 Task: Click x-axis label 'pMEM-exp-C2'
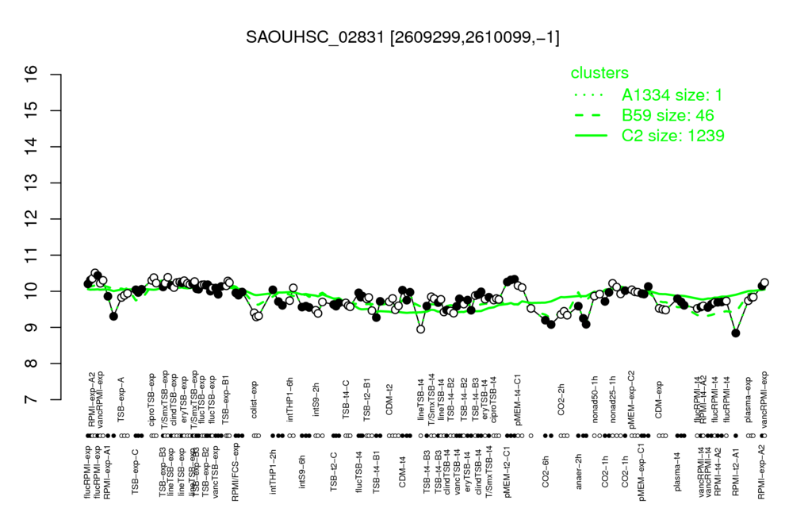coord(632,399)
